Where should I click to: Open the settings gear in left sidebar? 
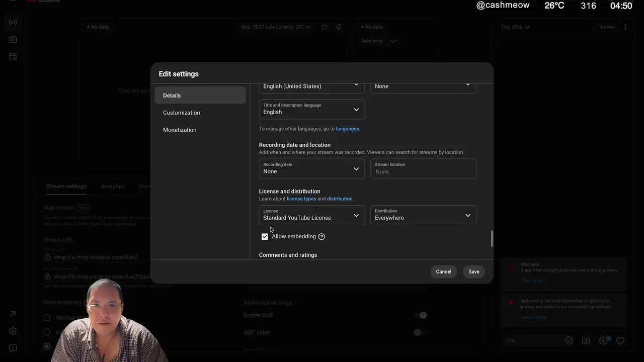[13, 331]
